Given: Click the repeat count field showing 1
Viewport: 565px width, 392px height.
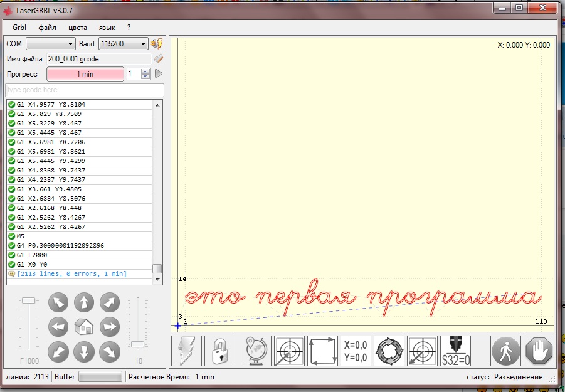Looking at the screenshot, I should click(134, 74).
